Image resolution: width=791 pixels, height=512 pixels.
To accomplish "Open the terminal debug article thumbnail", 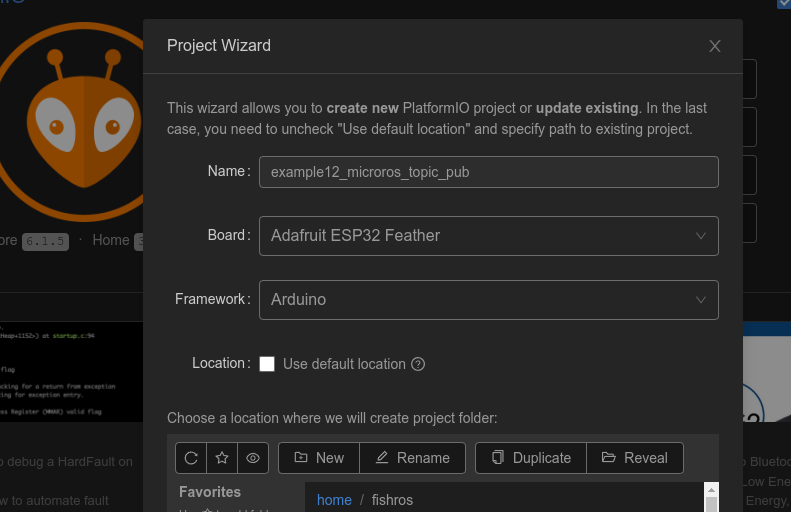I will pos(70,371).
